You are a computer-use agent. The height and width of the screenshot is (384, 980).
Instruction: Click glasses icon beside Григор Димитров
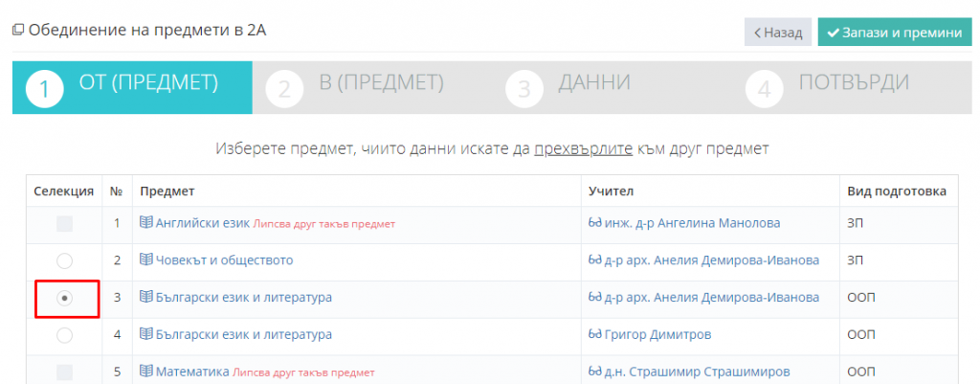tap(595, 334)
